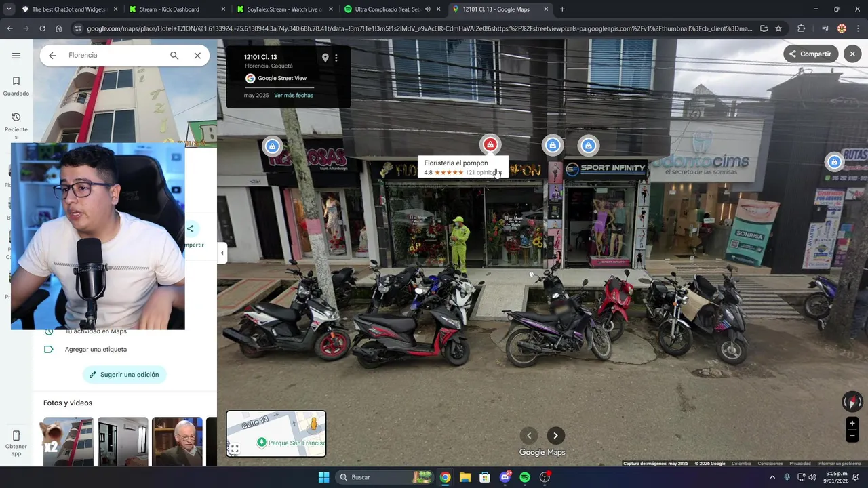Click the location pin icon in Street View card
The image size is (868, 488).
click(325, 58)
